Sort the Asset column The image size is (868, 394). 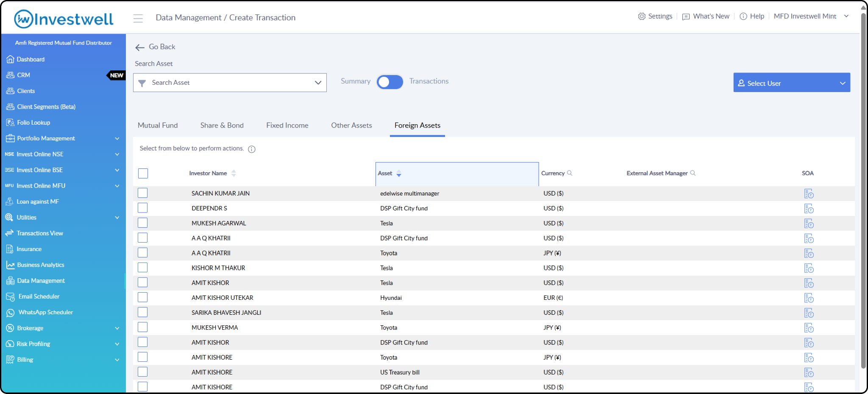coord(399,173)
